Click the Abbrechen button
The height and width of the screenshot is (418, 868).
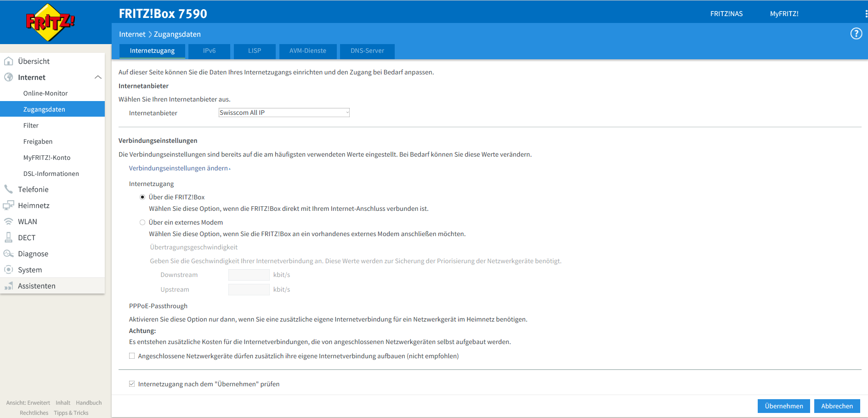[x=837, y=406]
